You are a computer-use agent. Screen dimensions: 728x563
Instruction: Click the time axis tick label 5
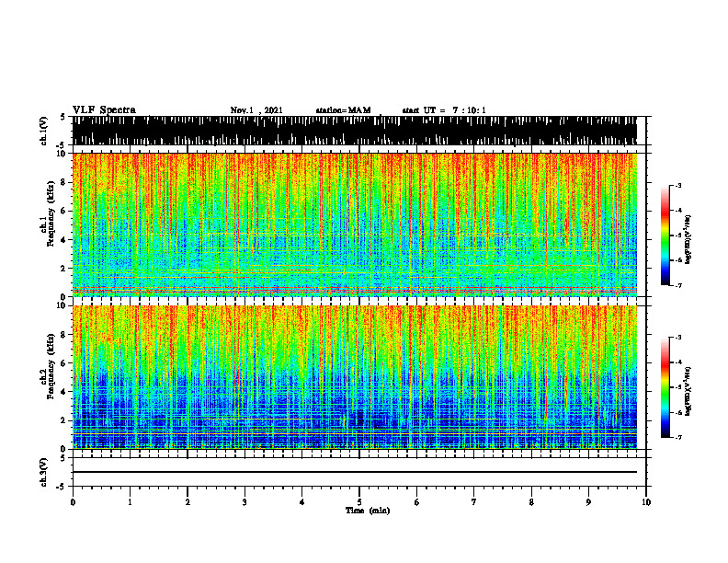[359, 502]
